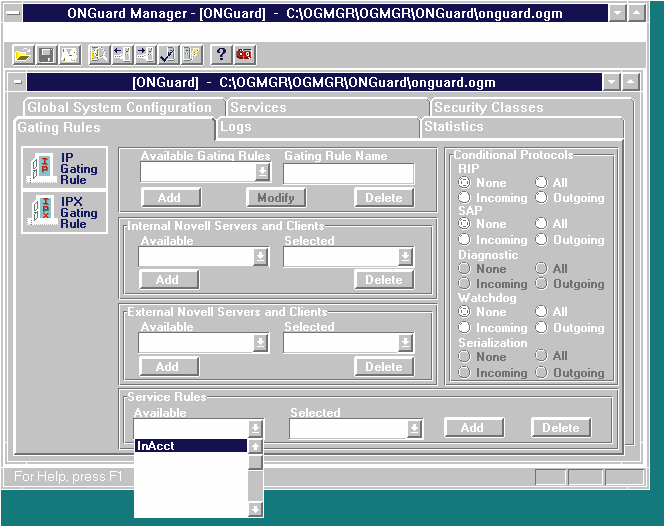Image resolution: width=665 pixels, height=527 pixels.
Task: Select Watchdog All radio button
Action: tap(541, 312)
